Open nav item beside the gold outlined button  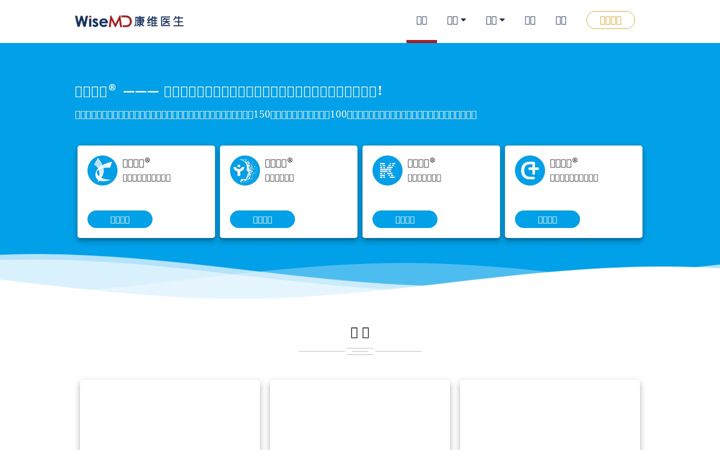point(561,20)
